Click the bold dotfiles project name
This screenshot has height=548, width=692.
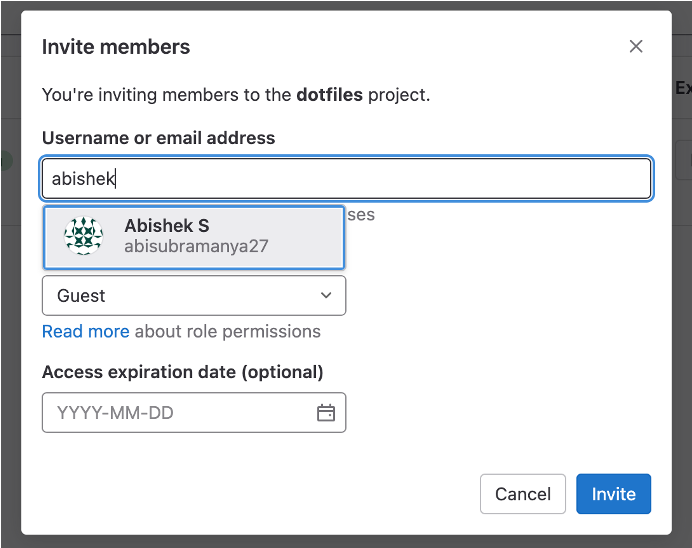point(330,96)
